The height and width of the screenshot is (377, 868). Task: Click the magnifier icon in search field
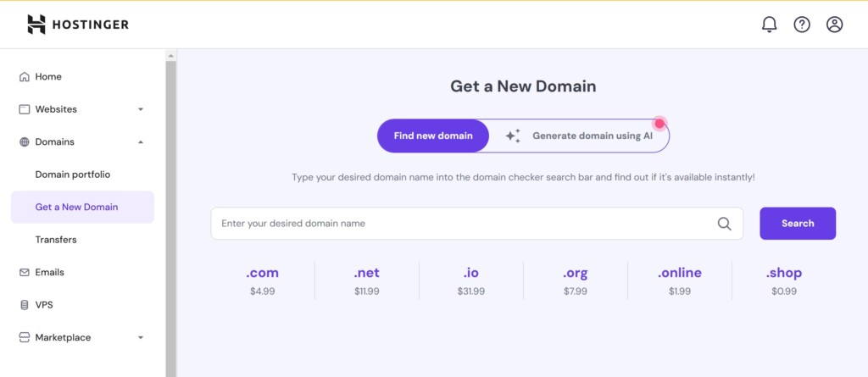[724, 224]
